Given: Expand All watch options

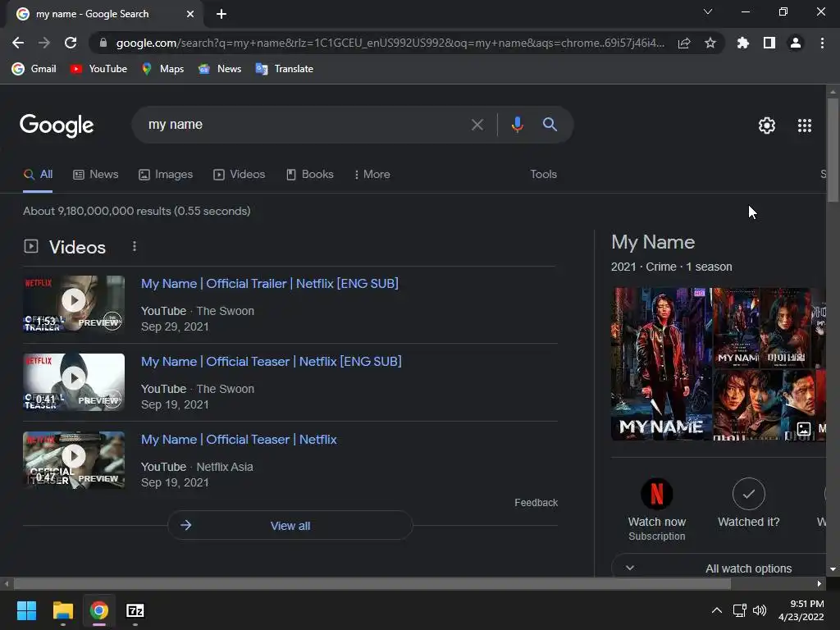Looking at the screenshot, I should (720, 568).
